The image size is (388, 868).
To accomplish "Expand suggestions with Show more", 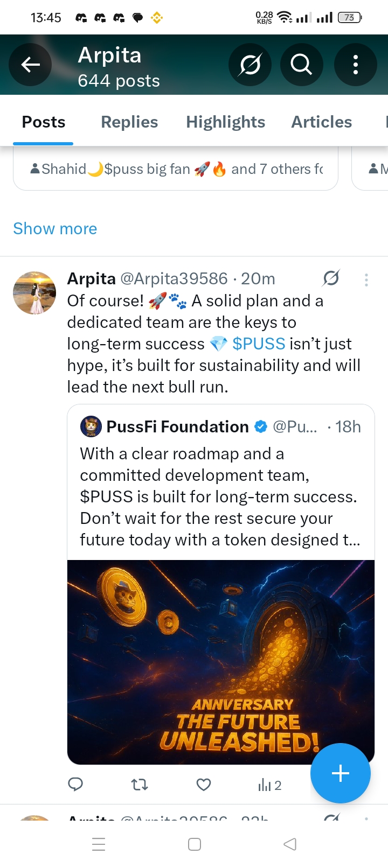I will (55, 229).
